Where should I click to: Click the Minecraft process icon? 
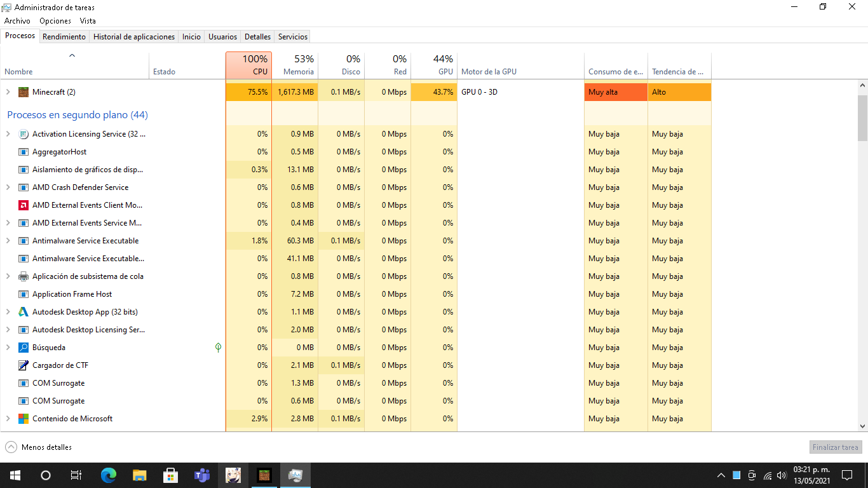(x=24, y=92)
